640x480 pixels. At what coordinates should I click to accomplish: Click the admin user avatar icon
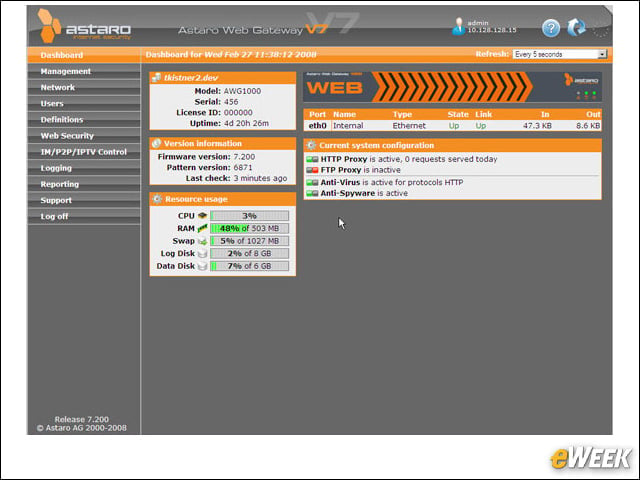click(459, 27)
